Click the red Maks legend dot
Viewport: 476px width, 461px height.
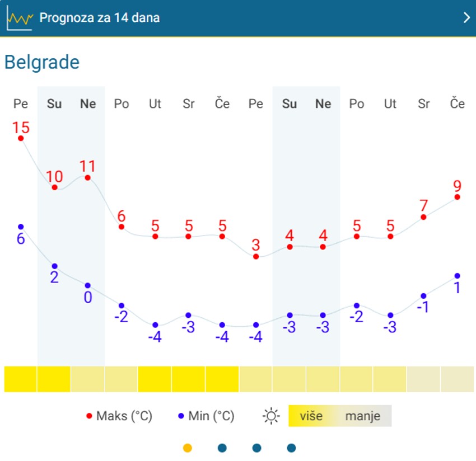pos(89,416)
